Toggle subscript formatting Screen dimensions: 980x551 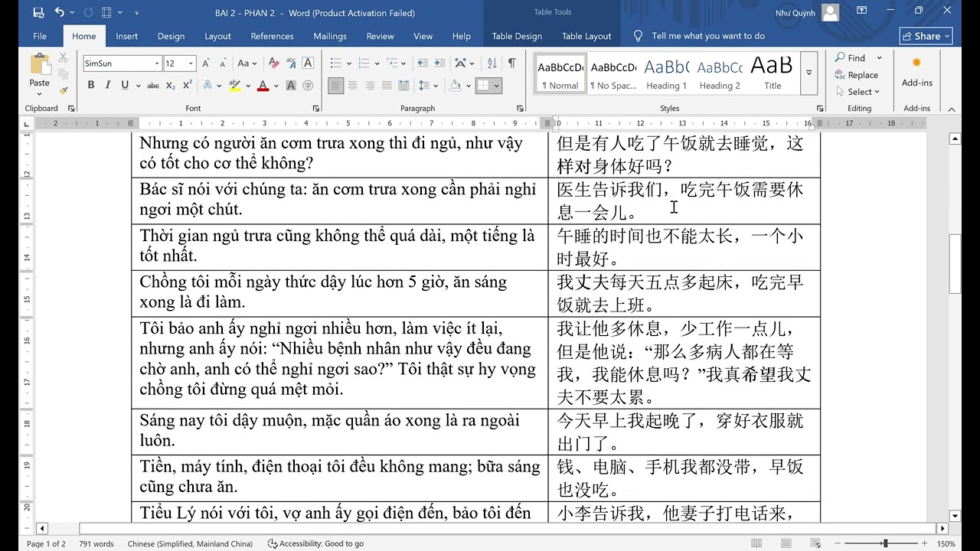171,86
